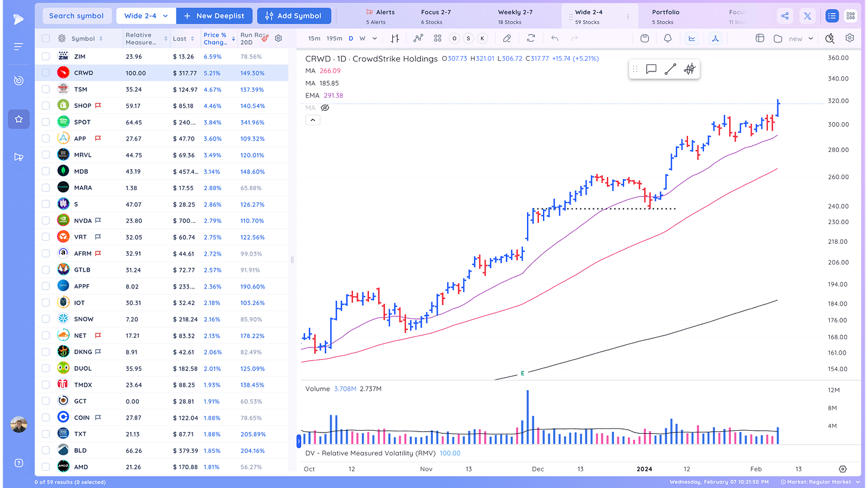Open the Deepvue logo home icon

pyautogui.click(x=18, y=19)
